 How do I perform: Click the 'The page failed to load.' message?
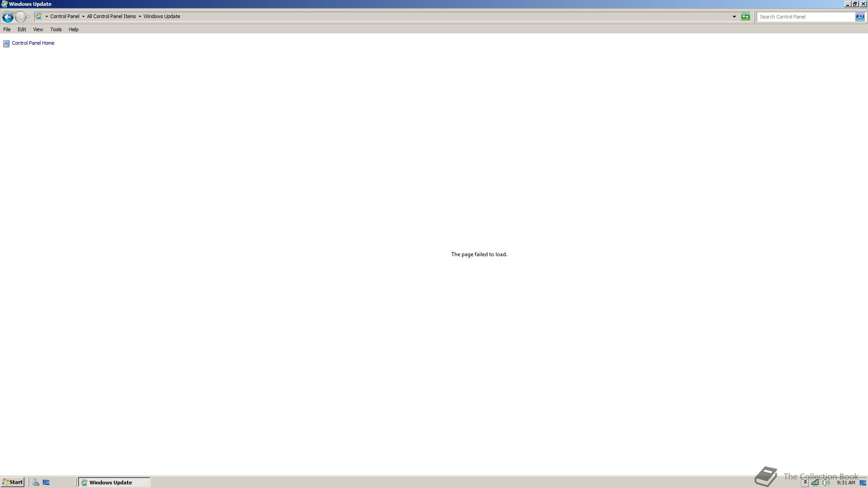click(479, 254)
